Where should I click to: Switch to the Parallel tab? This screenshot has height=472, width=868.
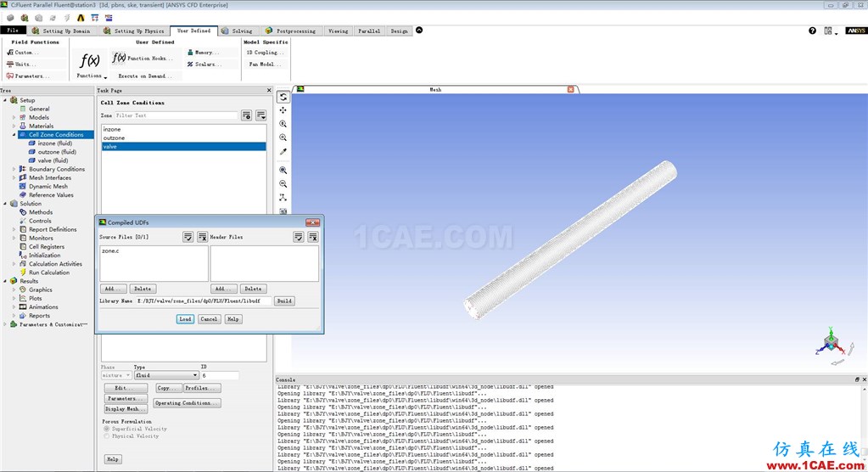pos(369,31)
